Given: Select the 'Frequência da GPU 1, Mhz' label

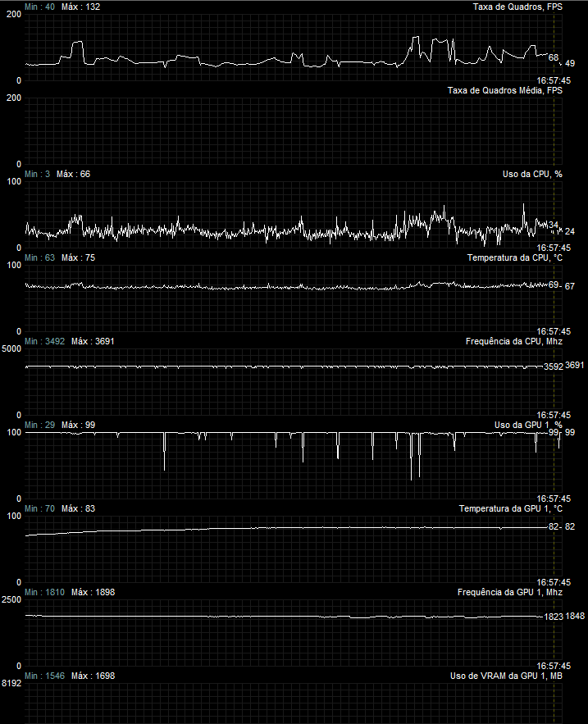Looking at the screenshot, I should click(510, 592).
